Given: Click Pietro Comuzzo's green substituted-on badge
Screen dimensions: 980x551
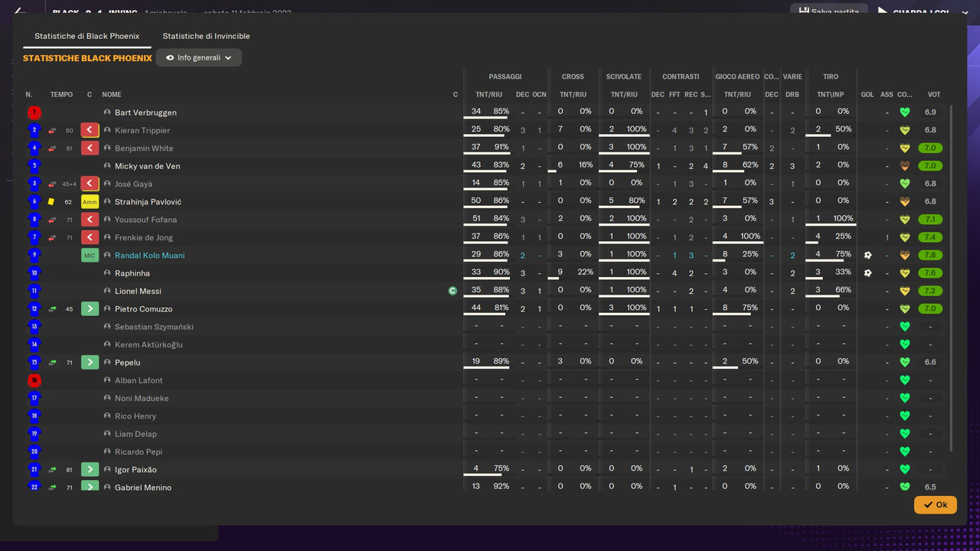Looking at the screenshot, I should click(90, 309).
